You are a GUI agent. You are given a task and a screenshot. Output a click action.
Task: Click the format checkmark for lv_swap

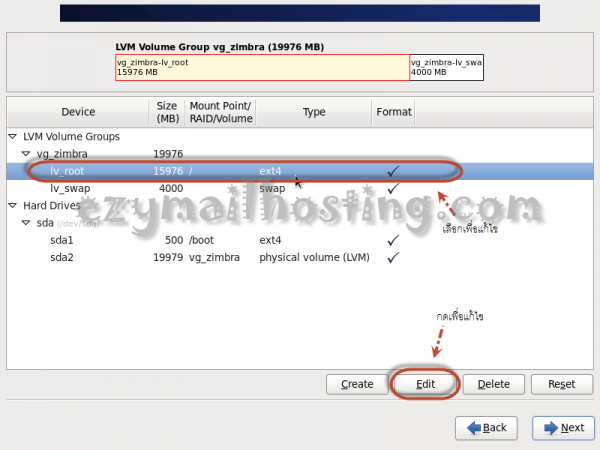(393, 188)
